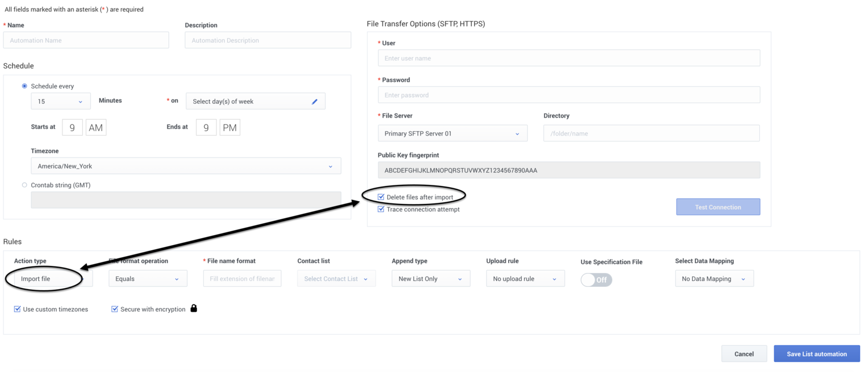Select the Crontab string (GMT) radio option
The width and height of the screenshot is (868, 372).
(x=24, y=185)
